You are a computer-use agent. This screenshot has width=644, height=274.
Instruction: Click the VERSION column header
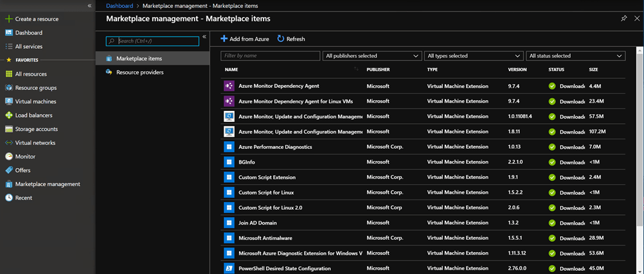coord(517,70)
